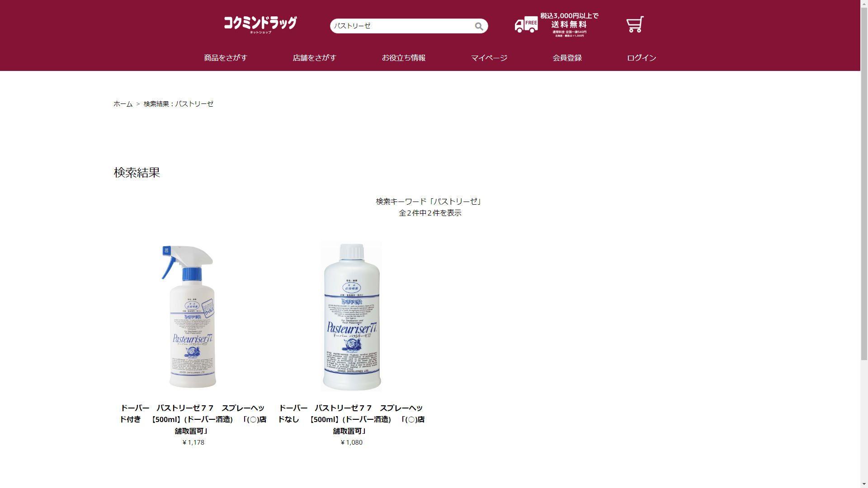
Task: Click the ¥1,080 price text
Action: click(351, 442)
